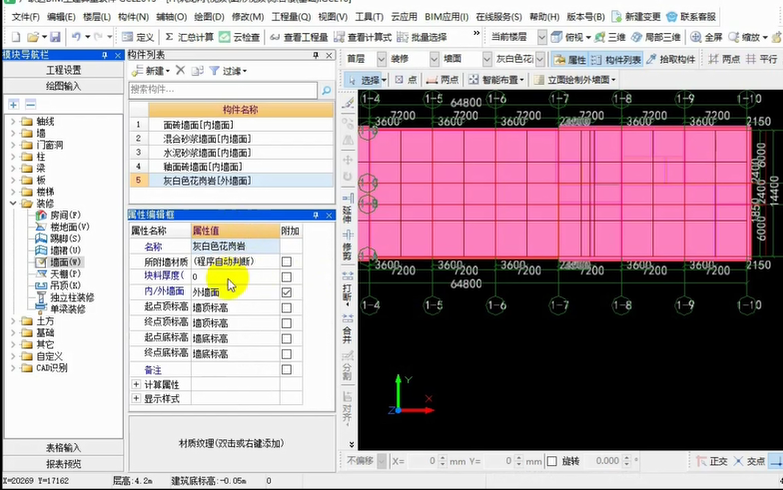
Task: Open the 绘图(D) menu
Action: pos(209,16)
